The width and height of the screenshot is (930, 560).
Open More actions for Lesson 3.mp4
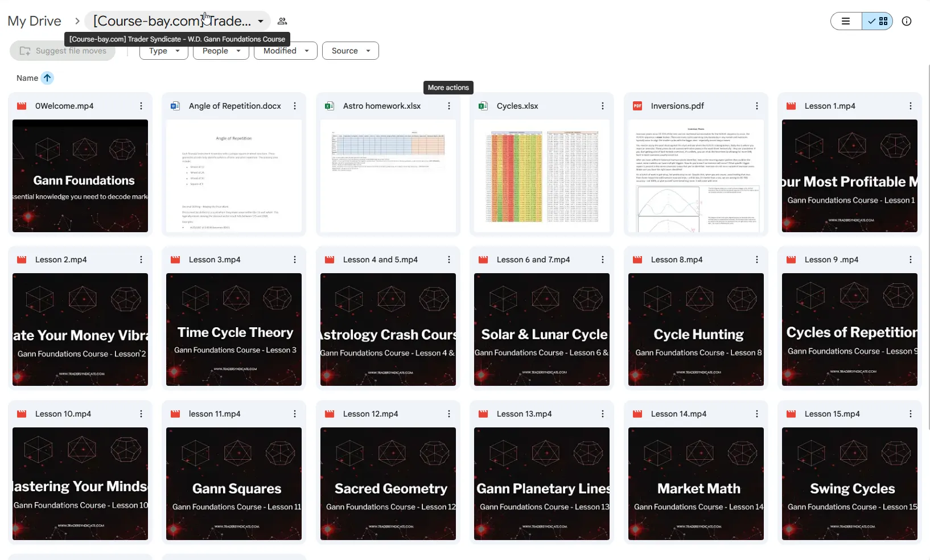pyautogui.click(x=295, y=260)
